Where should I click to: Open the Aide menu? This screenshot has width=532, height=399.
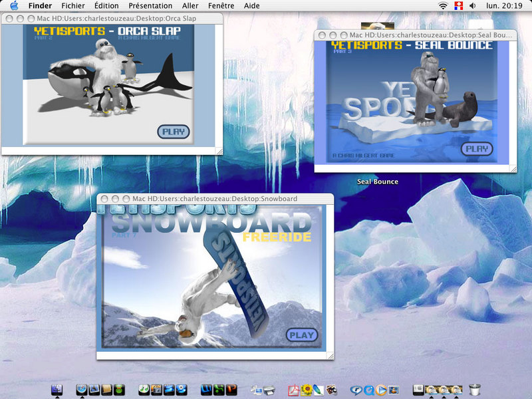click(x=252, y=6)
